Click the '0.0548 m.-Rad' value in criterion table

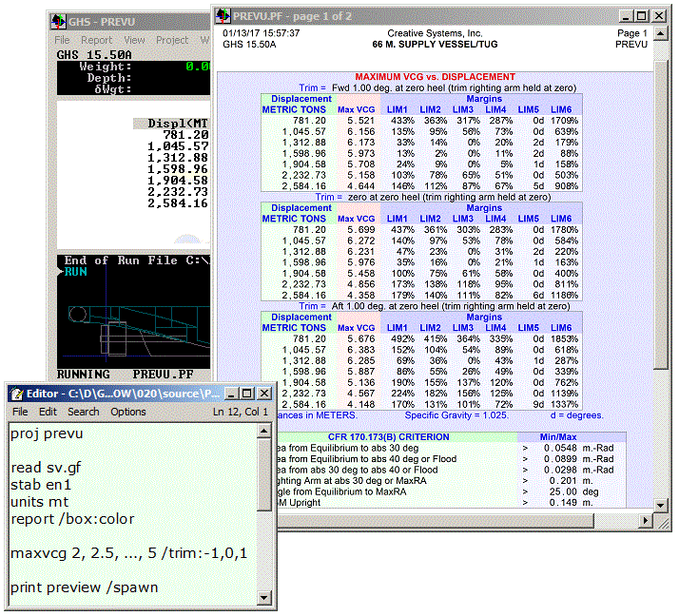(578, 448)
